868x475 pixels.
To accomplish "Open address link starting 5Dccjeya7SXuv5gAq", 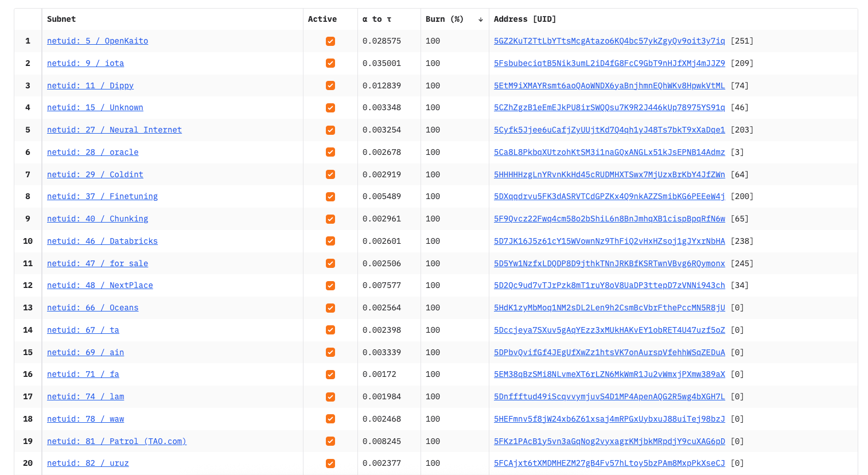I will click(x=609, y=330).
